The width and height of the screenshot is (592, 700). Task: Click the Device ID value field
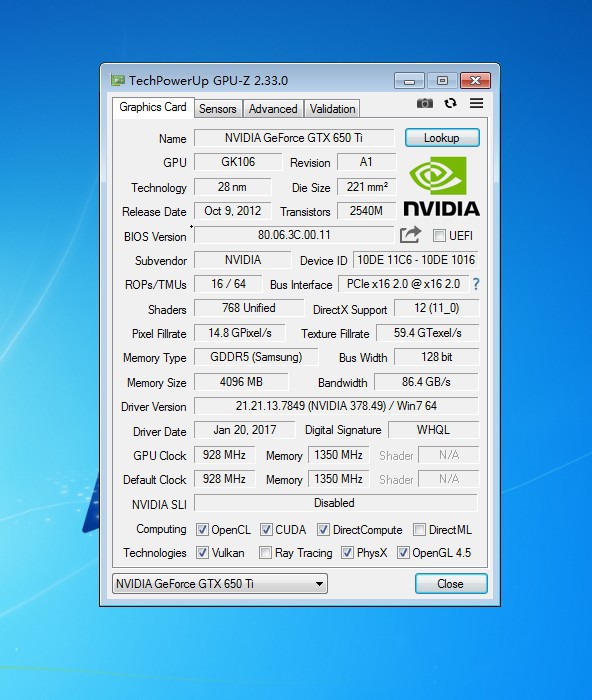point(416,260)
